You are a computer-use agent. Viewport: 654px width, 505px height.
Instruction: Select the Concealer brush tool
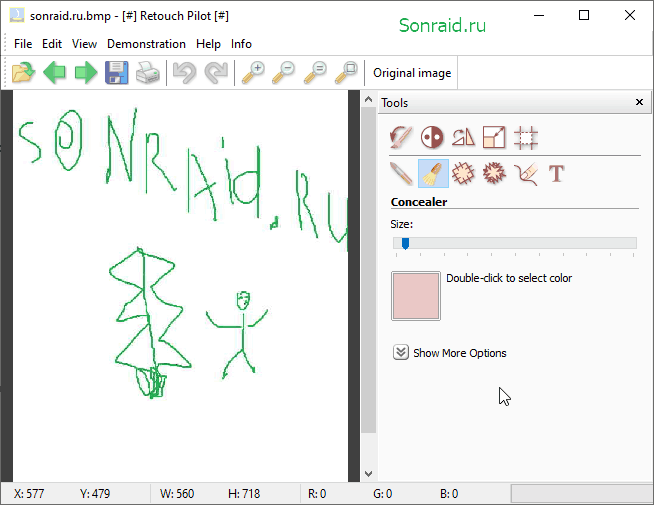433,173
